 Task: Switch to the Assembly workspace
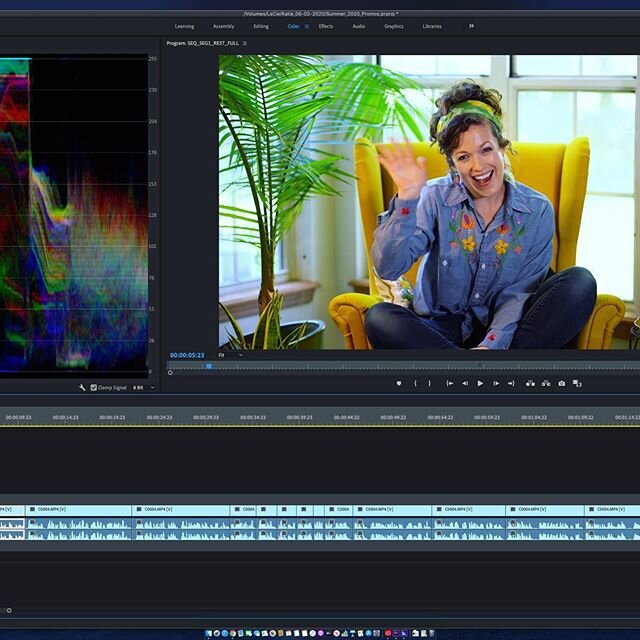click(224, 26)
